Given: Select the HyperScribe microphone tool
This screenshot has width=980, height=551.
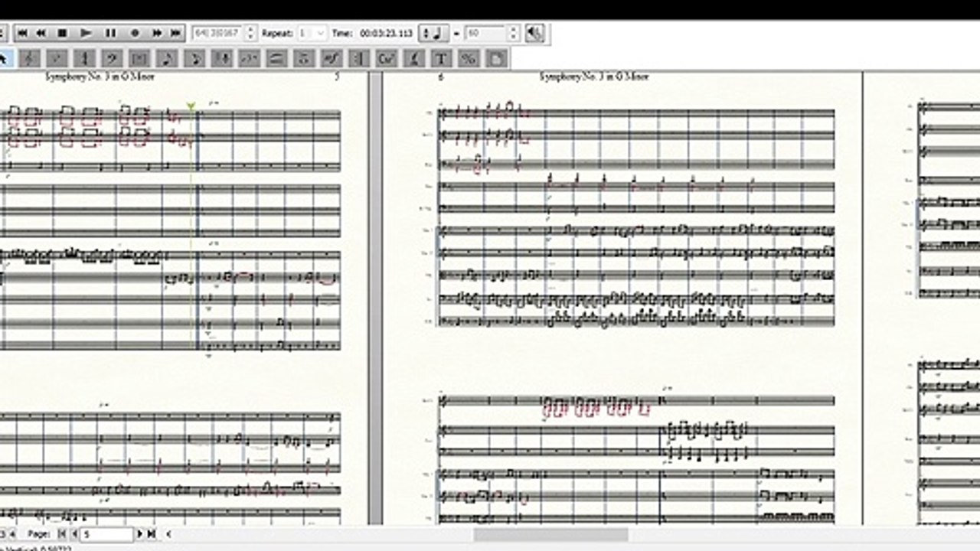Looking at the screenshot, I should pos(222,58).
